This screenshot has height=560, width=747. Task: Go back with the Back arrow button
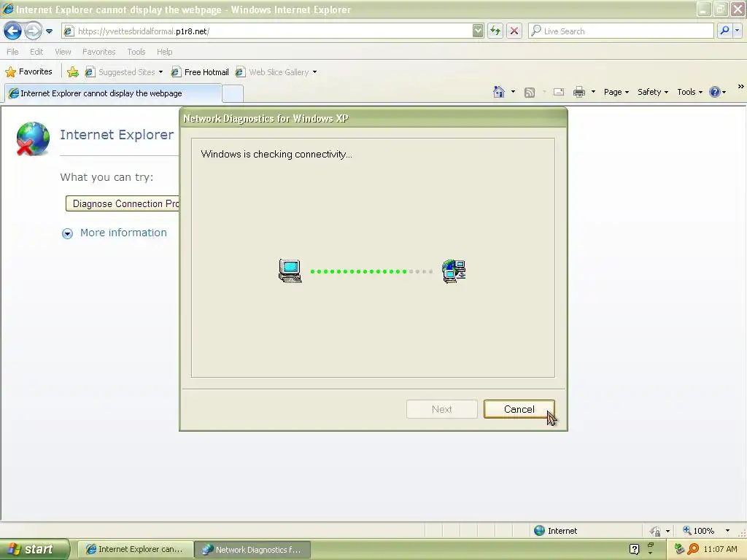coord(13,31)
